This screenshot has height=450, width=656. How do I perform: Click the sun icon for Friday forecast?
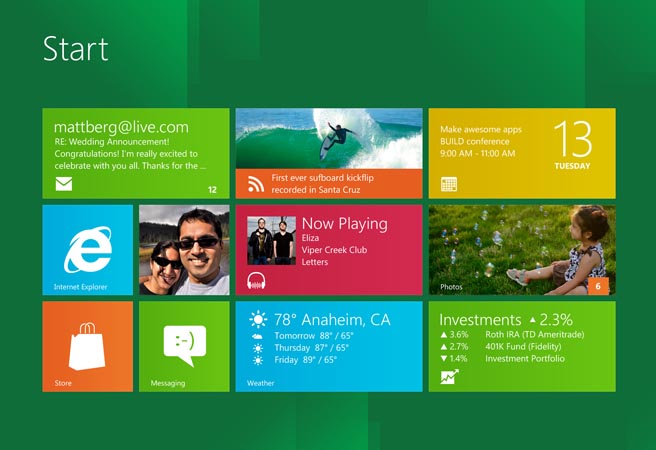click(x=258, y=360)
